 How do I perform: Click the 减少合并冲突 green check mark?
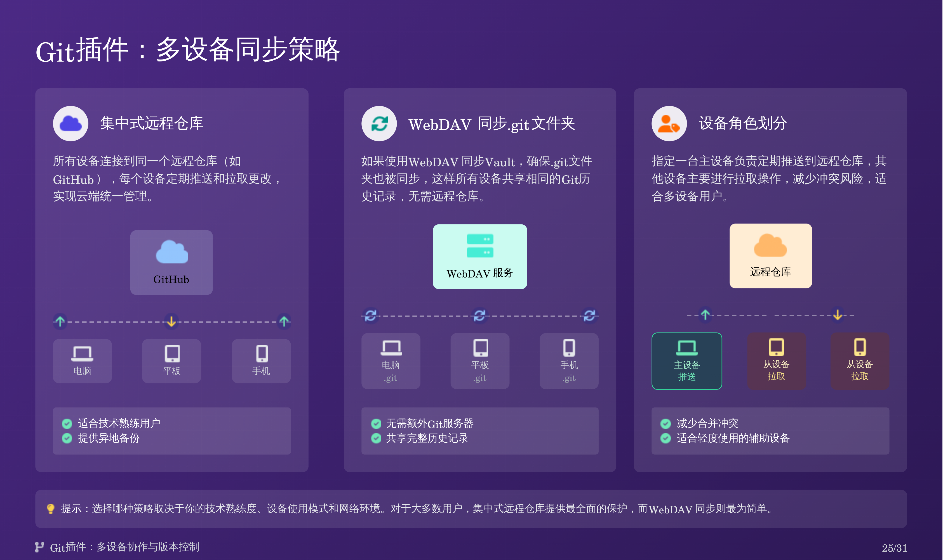[x=665, y=423]
